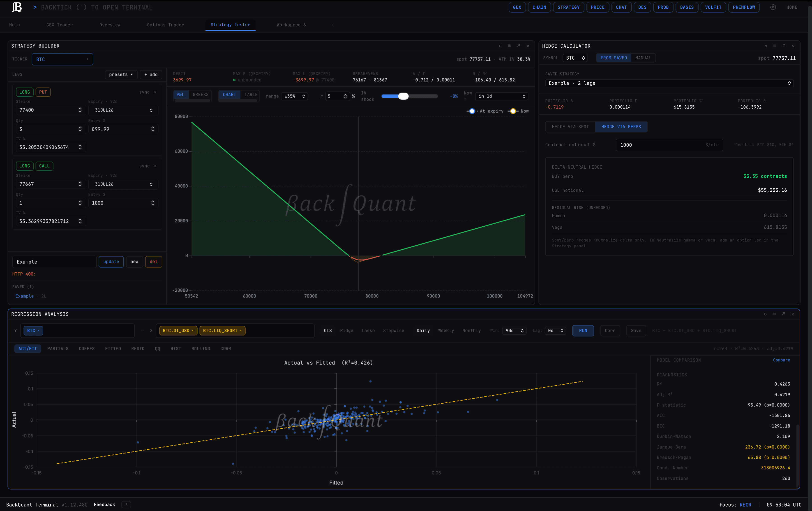The width and height of the screenshot is (812, 511).
Task: Pop out the Hedge Calculator panel
Action: (x=784, y=46)
